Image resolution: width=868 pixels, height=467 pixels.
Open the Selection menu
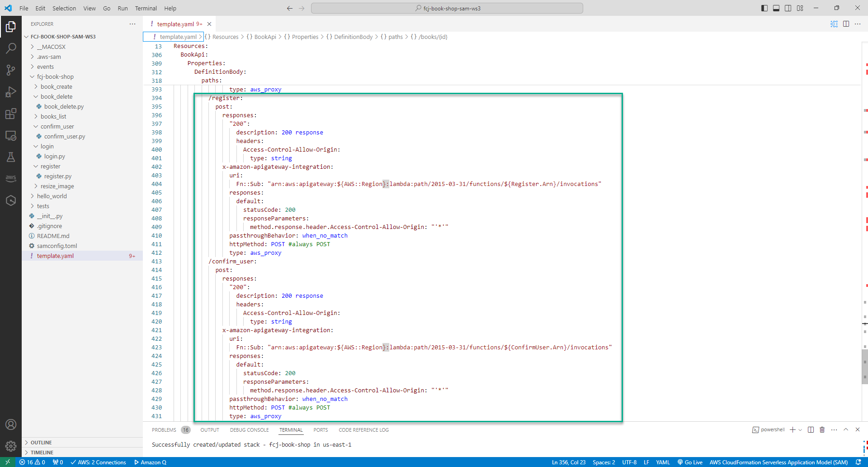click(x=64, y=8)
